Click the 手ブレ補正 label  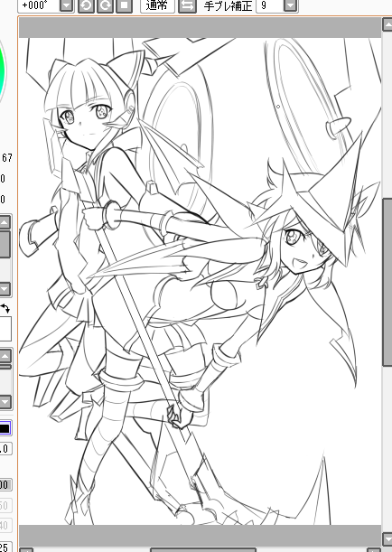pos(228,5)
